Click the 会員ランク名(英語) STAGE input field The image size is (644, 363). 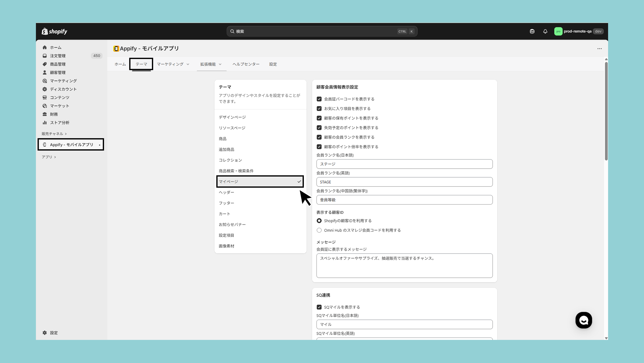[404, 182]
